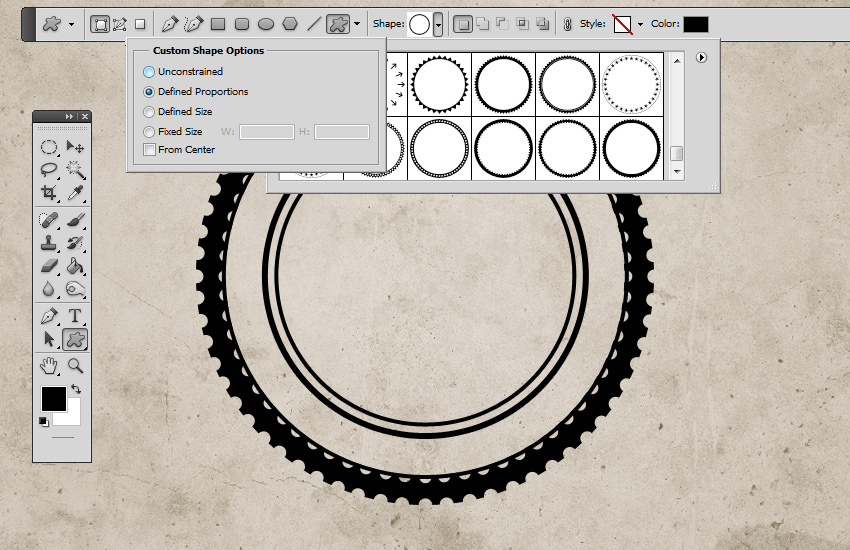Choose the Defined Size radio option
Viewport: 850px width, 550px height.
point(149,112)
